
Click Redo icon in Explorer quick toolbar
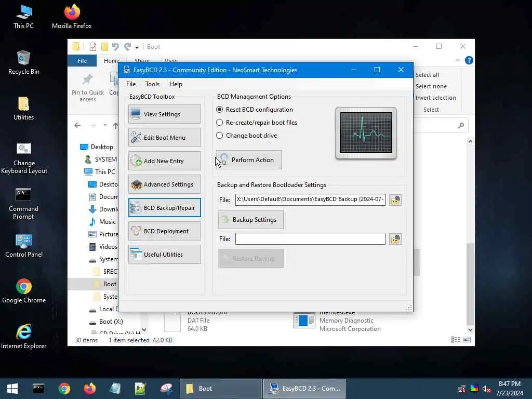127,46
